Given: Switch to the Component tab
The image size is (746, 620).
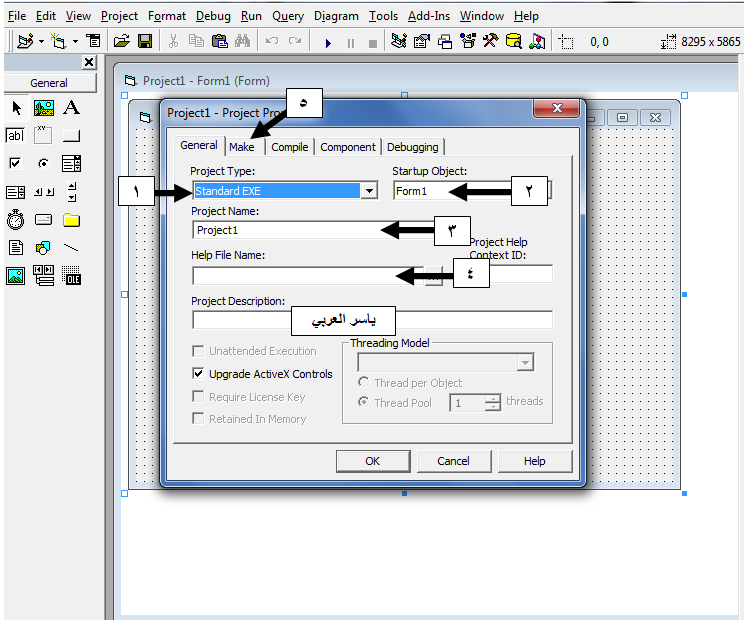Looking at the screenshot, I should [348, 147].
